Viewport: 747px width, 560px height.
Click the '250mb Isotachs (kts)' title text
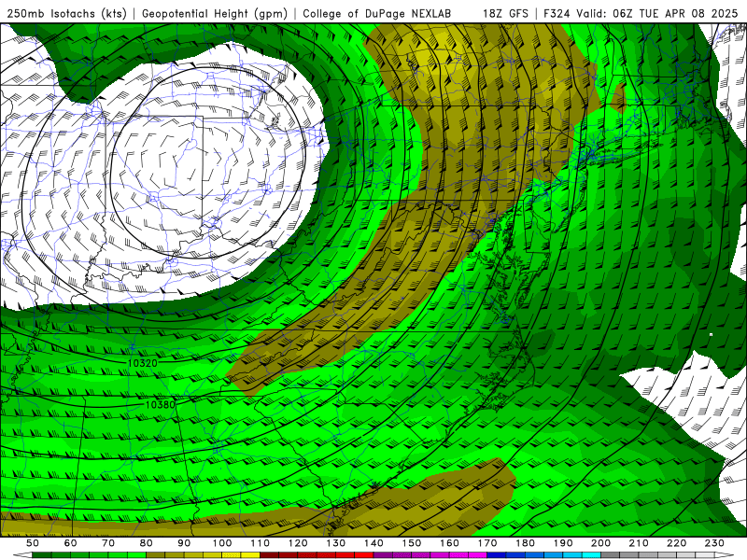tap(67, 13)
